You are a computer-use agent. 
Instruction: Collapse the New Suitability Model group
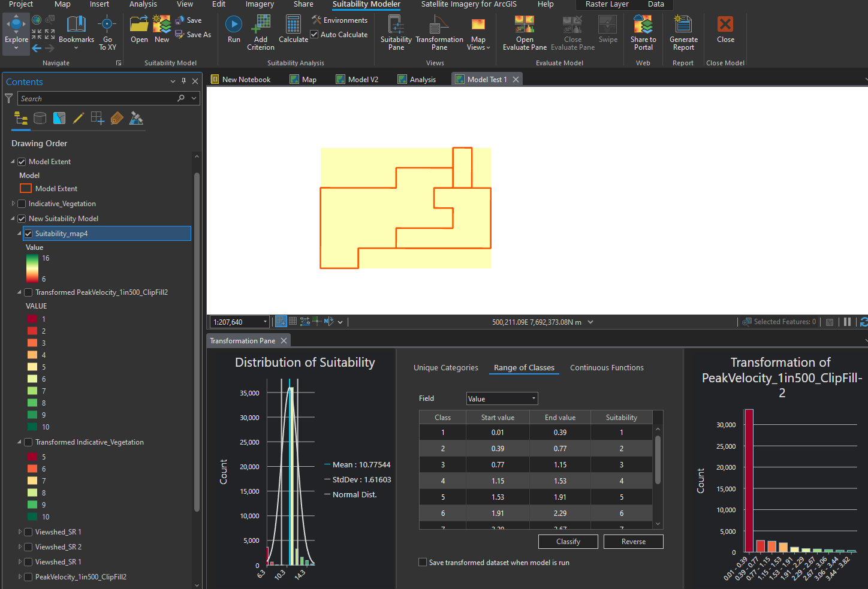coord(13,219)
